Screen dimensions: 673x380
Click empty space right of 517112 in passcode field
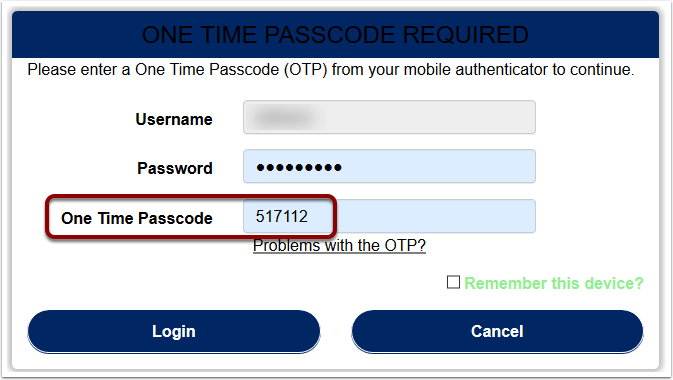(x=429, y=216)
